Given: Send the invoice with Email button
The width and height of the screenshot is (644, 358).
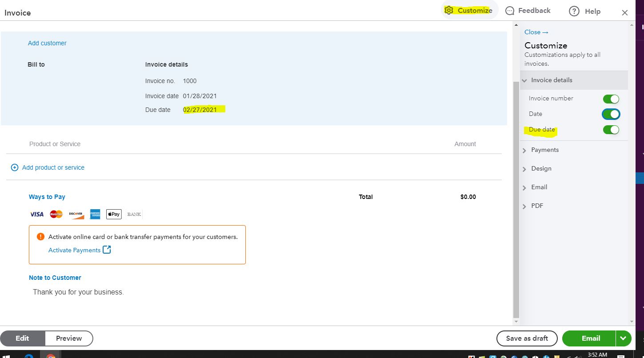Looking at the screenshot, I should pos(589,338).
